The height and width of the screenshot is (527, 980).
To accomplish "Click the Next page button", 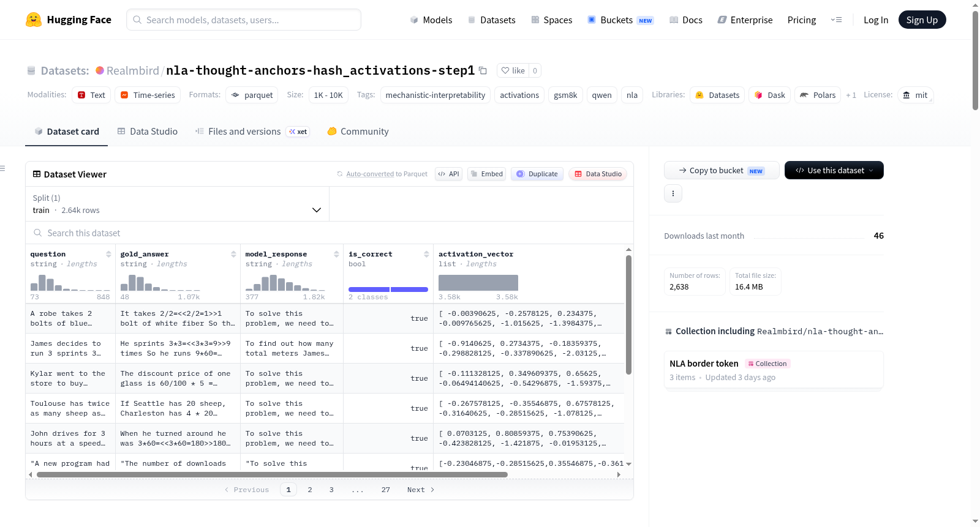I will coord(421,490).
